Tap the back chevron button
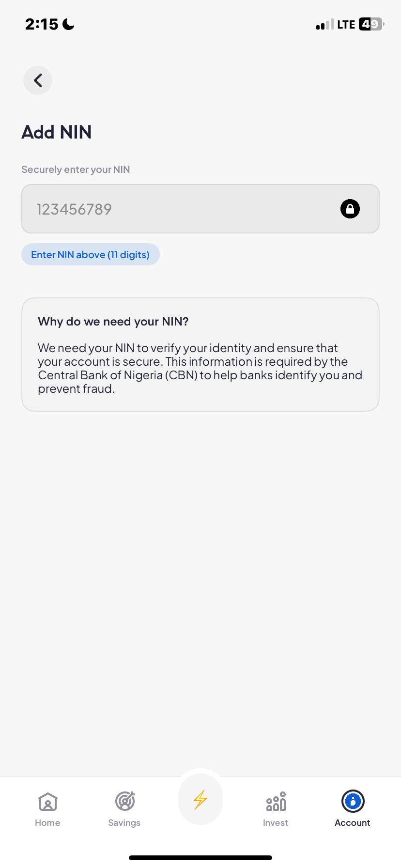Image resolution: width=401 pixels, height=868 pixels. point(38,80)
